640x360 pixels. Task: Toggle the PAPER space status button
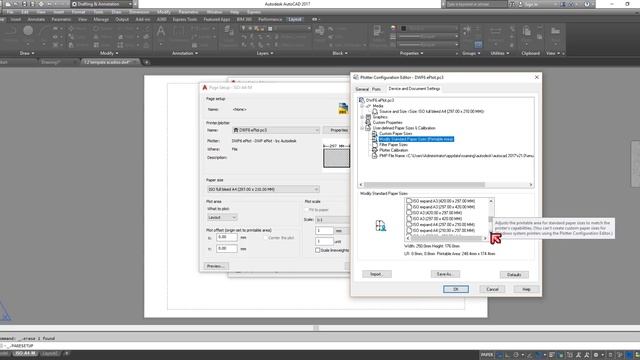[487, 355]
